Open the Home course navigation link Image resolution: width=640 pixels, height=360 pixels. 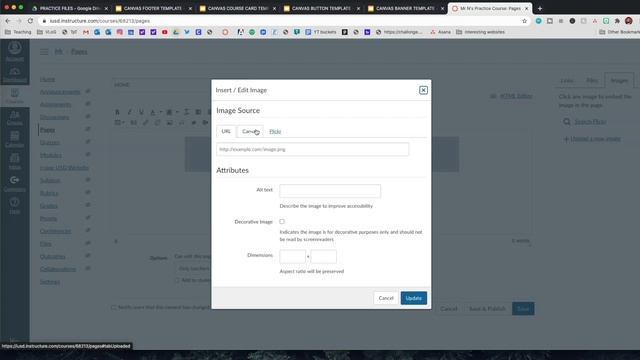click(x=47, y=79)
